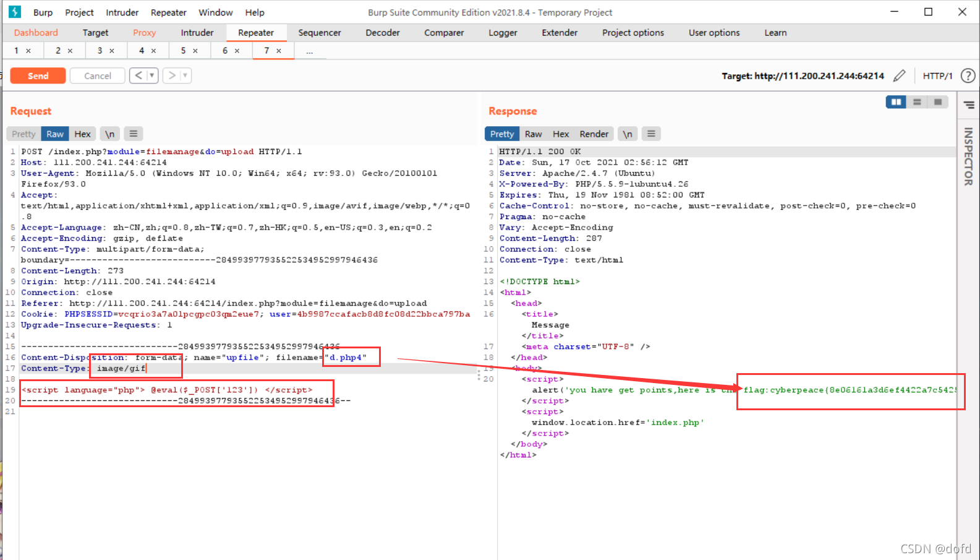The image size is (980, 560).
Task: Close Repeater tab 4
Action: pyautogui.click(x=153, y=51)
